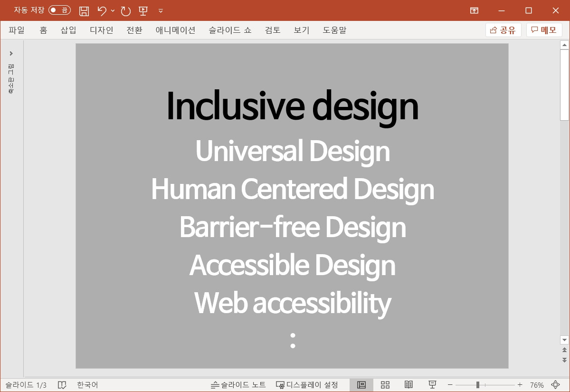Open 디스플레이 설정 display settings

(307, 385)
